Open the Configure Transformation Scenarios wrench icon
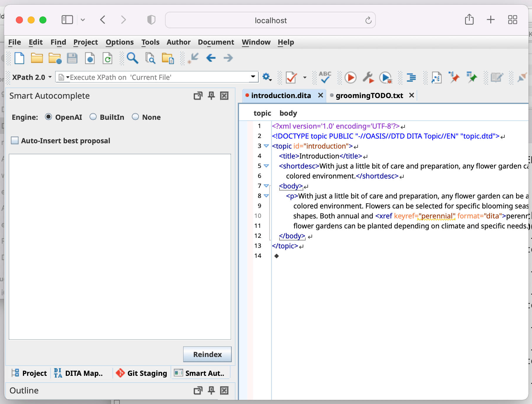The image size is (532, 404). [x=368, y=77]
